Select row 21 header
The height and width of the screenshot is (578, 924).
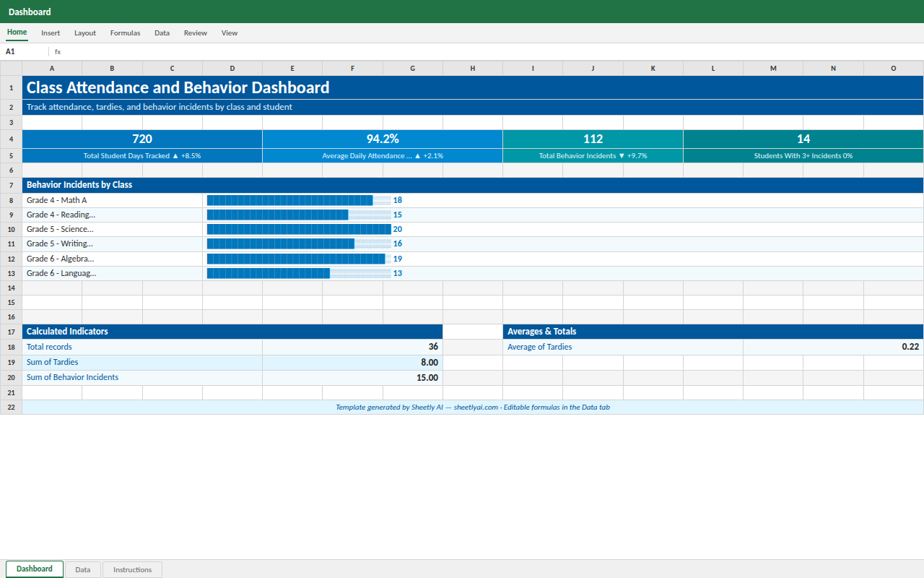[x=11, y=392]
